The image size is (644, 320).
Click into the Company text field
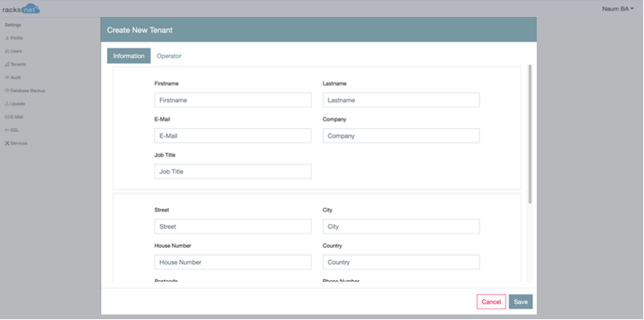[x=401, y=136]
